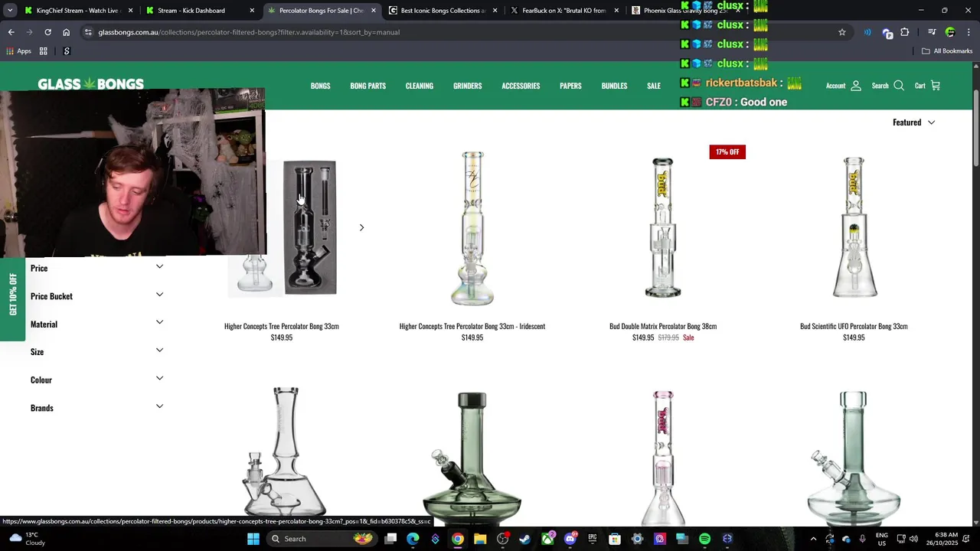The height and width of the screenshot is (551, 980).
Task: Click the Get 10% Off side tab
Action: (x=12, y=294)
